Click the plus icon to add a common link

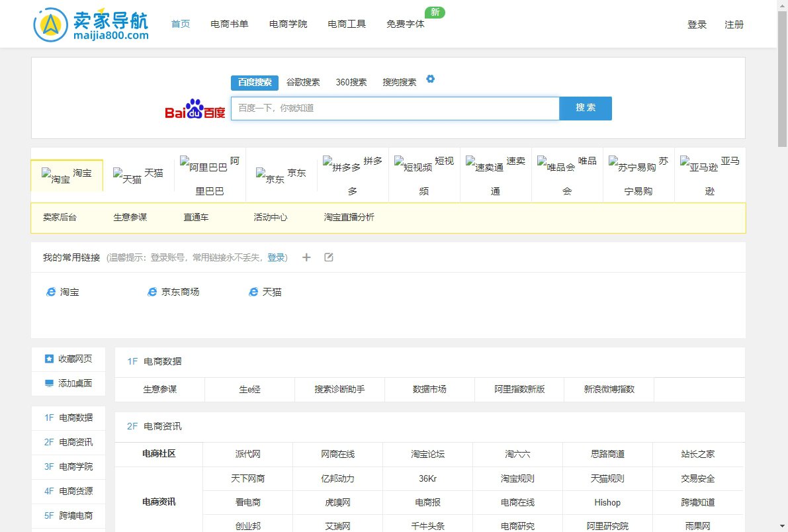306,257
